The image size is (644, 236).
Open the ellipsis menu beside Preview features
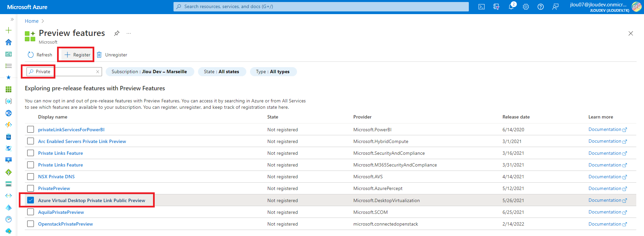pos(129,33)
